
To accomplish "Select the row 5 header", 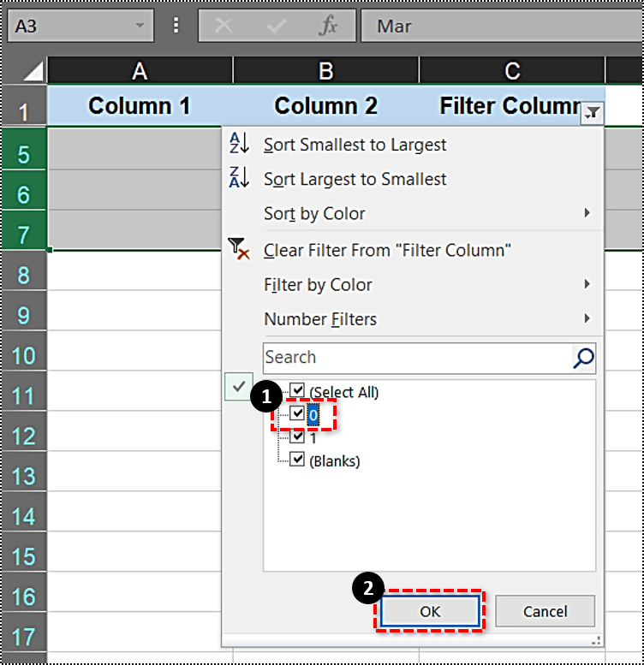I will click(x=24, y=154).
